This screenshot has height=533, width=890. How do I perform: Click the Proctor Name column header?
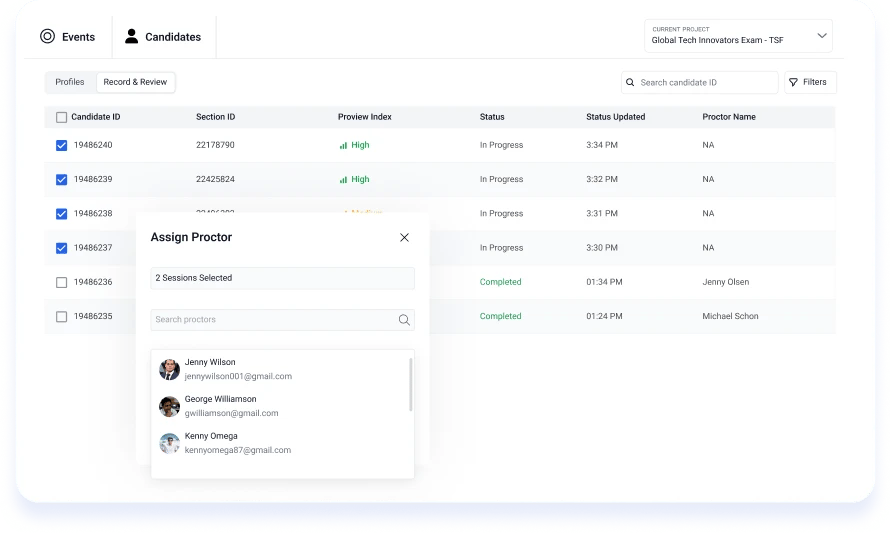pos(729,117)
